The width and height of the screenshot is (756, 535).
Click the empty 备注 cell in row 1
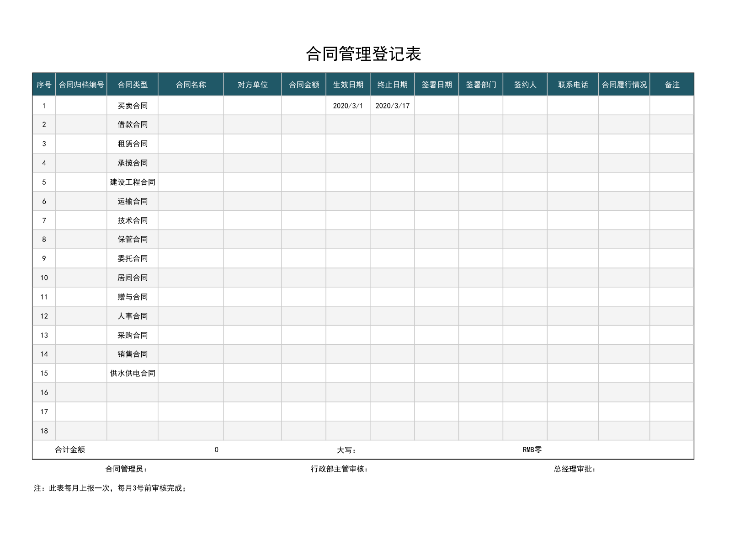(x=672, y=106)
